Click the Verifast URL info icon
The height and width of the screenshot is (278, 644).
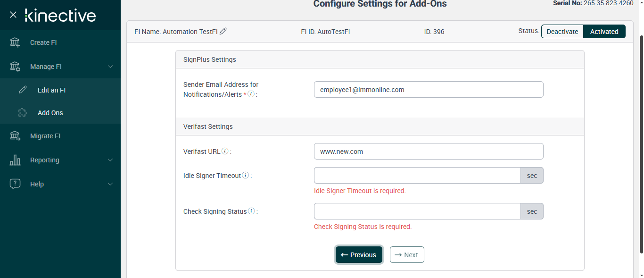coord(225,152)
